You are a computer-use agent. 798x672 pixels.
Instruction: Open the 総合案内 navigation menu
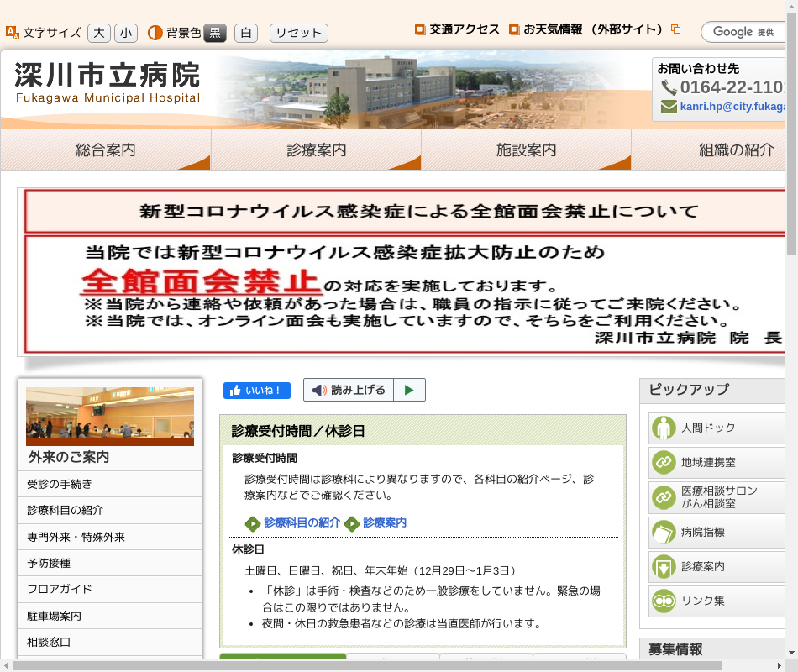(105, 150)
